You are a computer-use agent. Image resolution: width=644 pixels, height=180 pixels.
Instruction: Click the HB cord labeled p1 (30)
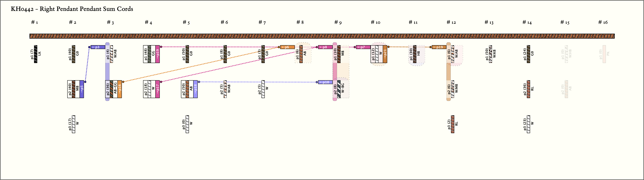tap(415, 54)
